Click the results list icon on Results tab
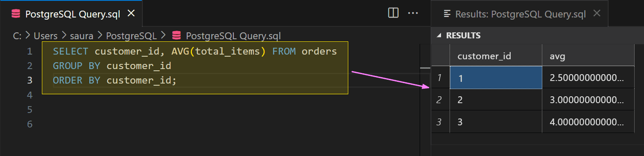This screenshot has width=644, height=156. (x=447, y=14)
